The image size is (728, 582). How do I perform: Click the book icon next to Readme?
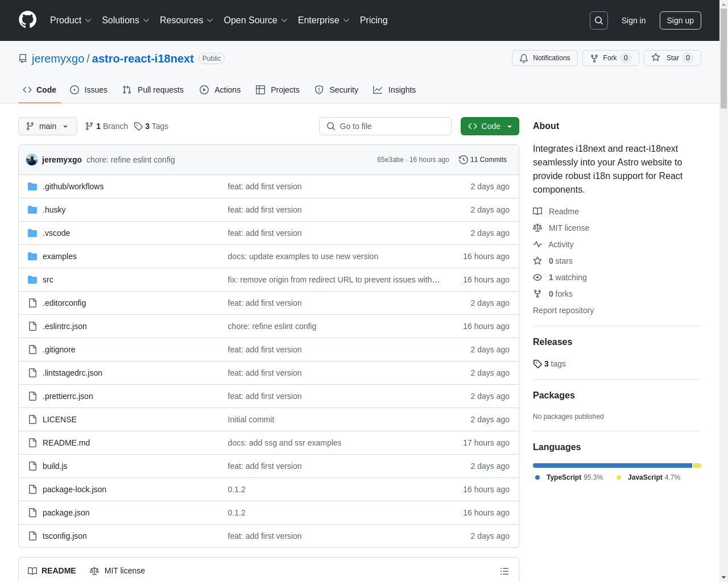537,211
